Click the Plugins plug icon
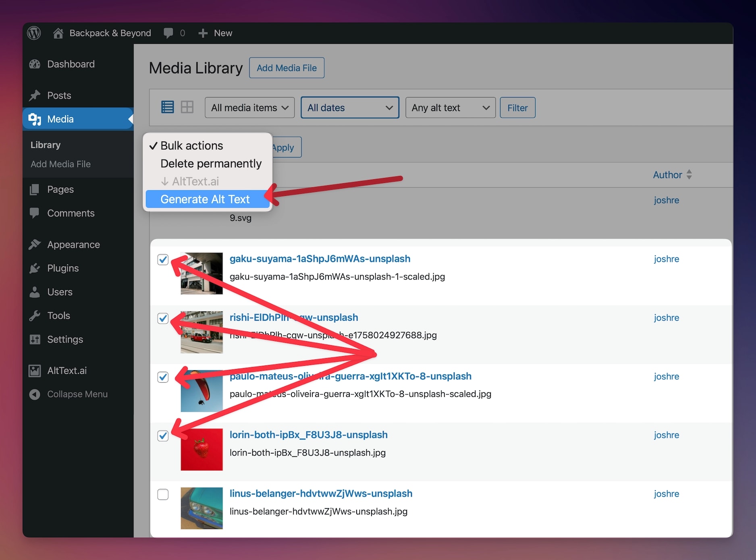This screenshot has height=560, width=756. [35, 268]
